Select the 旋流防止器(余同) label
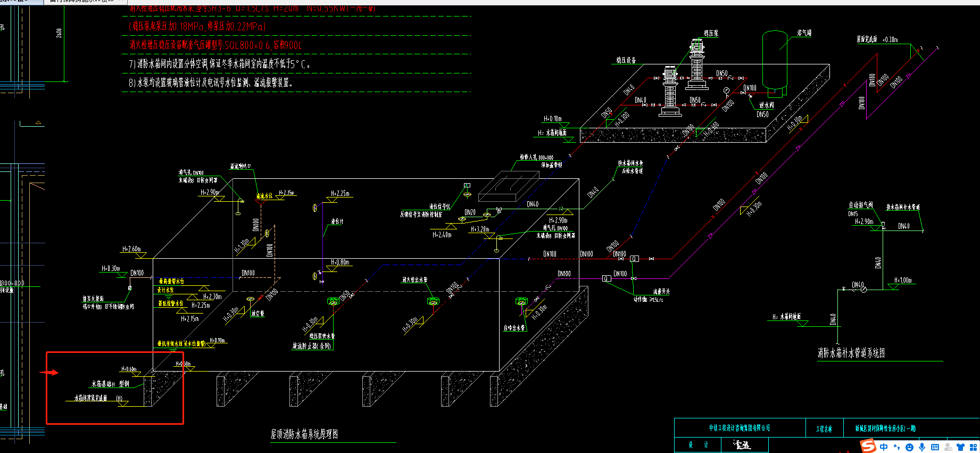This screenshot has height=453, width=980. [312, 346]
